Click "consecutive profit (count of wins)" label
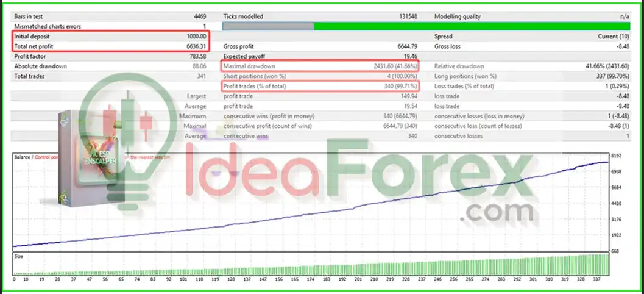The image size is (644, 294). [x=267, y=126]
